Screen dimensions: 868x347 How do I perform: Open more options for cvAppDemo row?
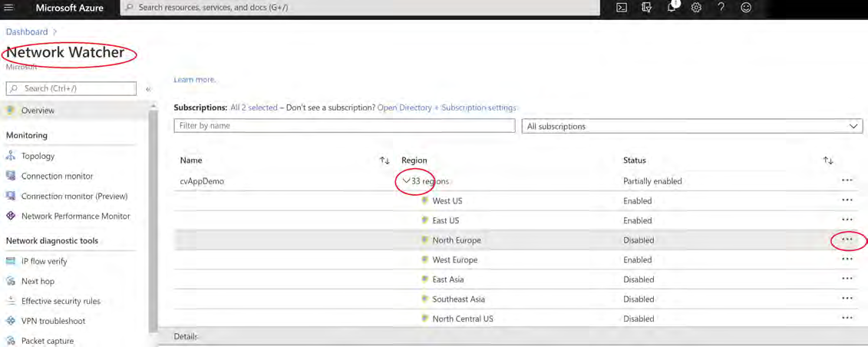[x=847, y=180]
